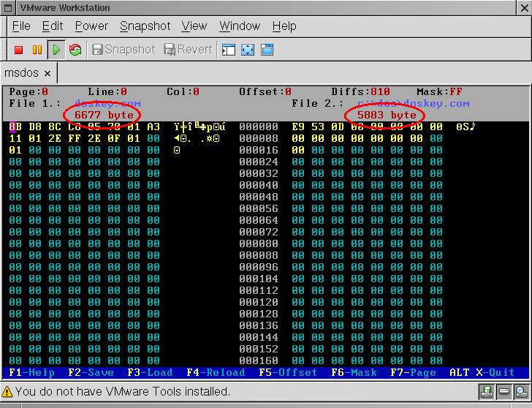Open the View menu

click(x=194, y=26)
